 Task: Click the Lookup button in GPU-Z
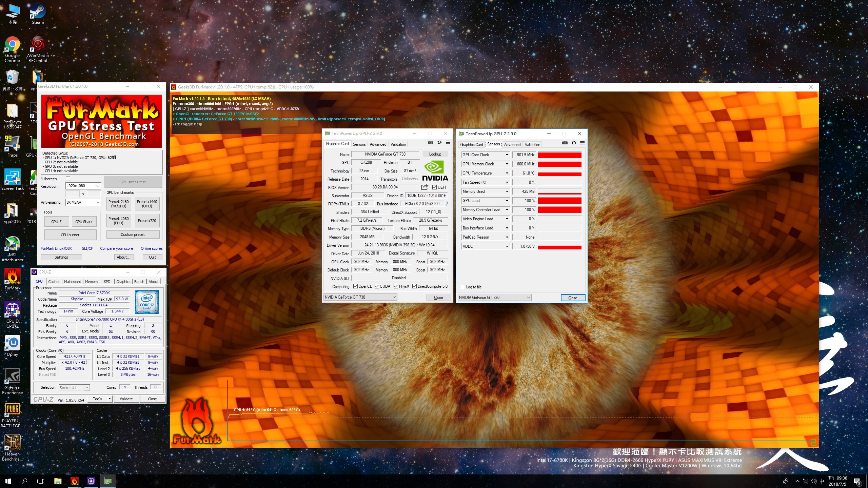pos(435,154)
